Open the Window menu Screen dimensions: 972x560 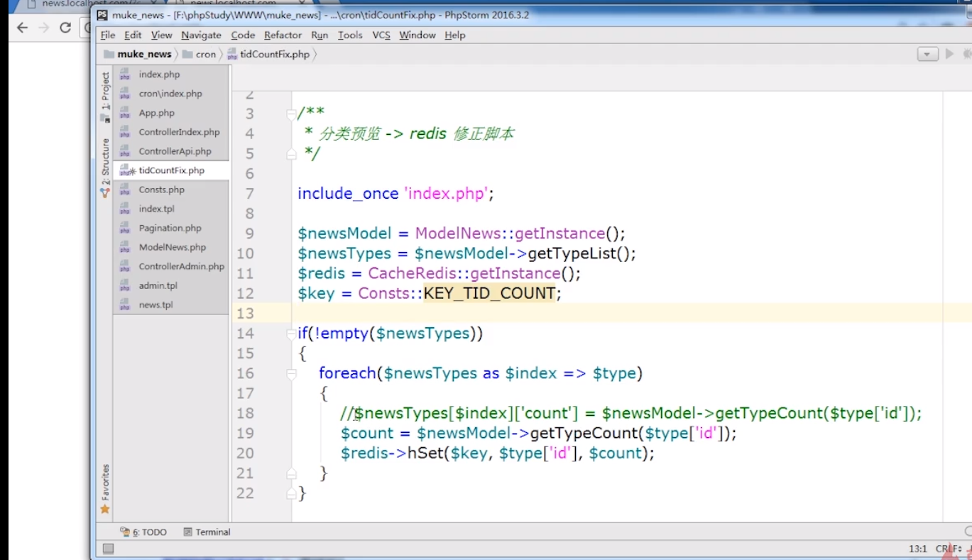click(x=417, y=35)
